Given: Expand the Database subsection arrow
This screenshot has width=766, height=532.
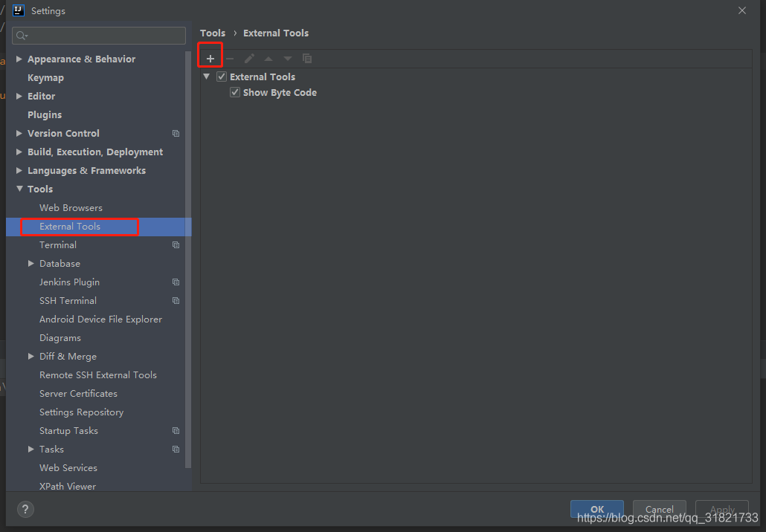Looking at the screenshot, I should coord(31,264).
